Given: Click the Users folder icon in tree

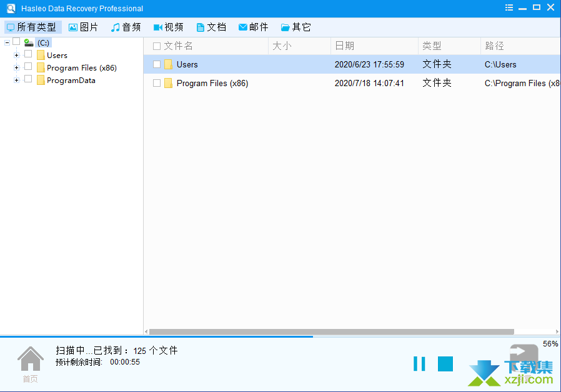Looking at the screenshot, I should (x=41, y=56).
